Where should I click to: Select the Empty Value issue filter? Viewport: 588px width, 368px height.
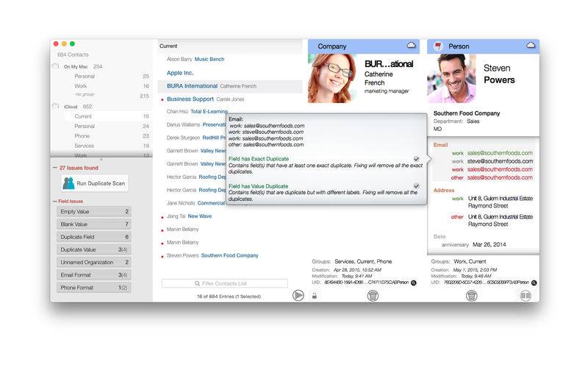pyautogui.click(x=94, y=211)
